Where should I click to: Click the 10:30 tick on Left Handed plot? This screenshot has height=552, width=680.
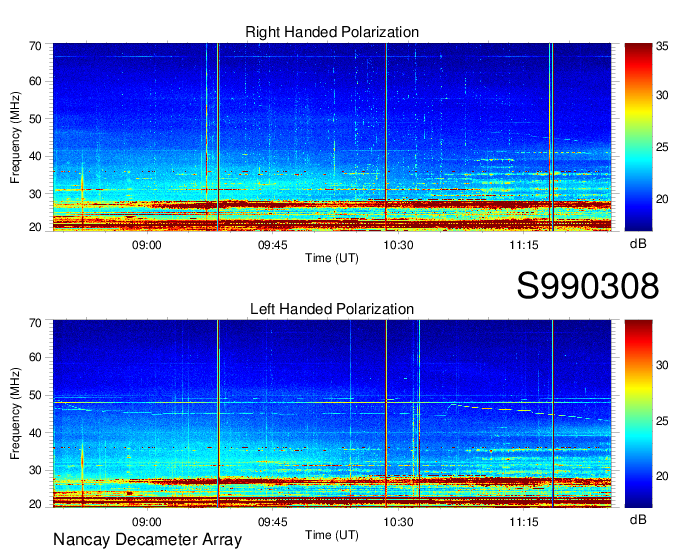(398, 522)
